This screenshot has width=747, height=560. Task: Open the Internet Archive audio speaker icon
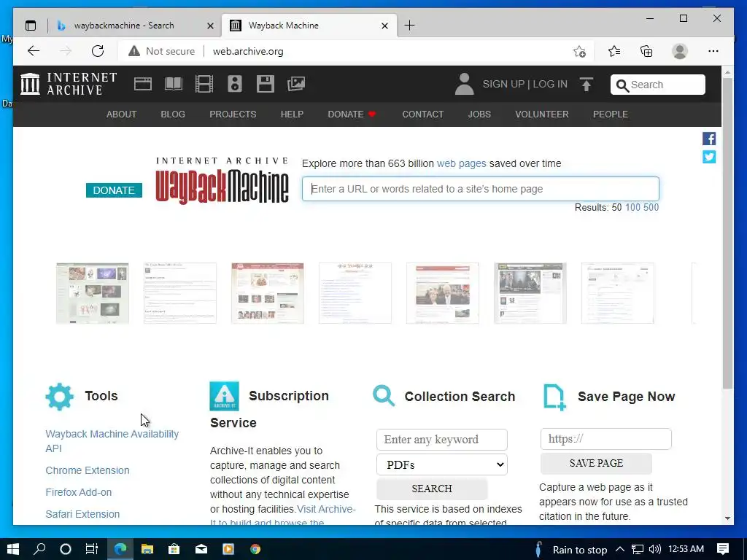click(235, 85)
